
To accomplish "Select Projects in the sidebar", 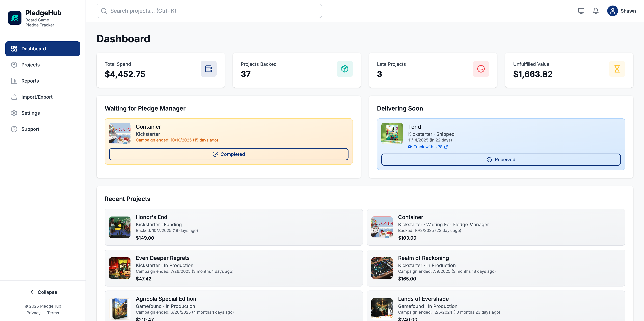I will tap(30, 65).
